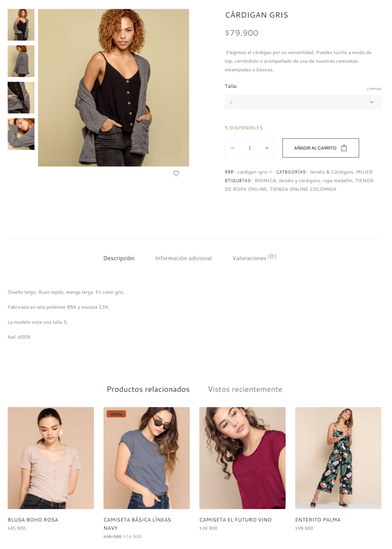Decrease quantity with minus icon
Viewport: 392px width, 549px height.
[x=233, y=148]
